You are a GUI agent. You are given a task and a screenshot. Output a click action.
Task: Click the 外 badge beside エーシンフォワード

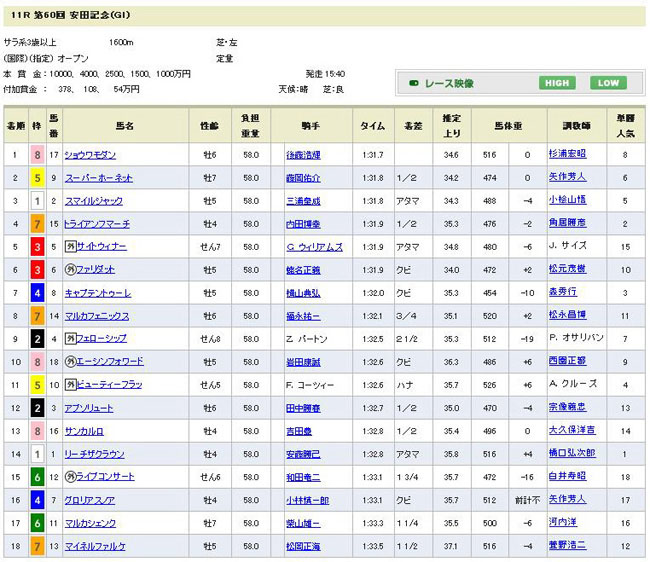[70, 361]
